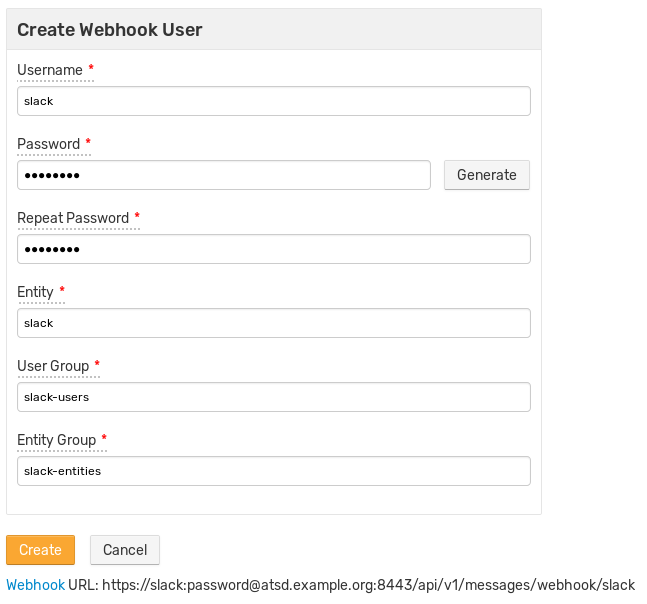This screenshot has height=604, width=647.
Task: Click the red asterisk beside Username
Action: point(91,67)
